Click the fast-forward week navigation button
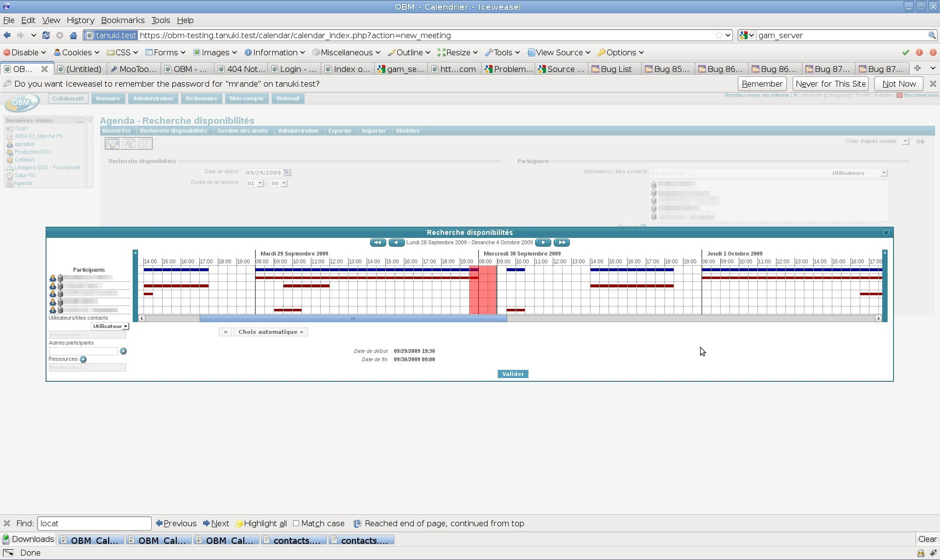Viewport: 940px width, 560px height. (x=562, y=242)
